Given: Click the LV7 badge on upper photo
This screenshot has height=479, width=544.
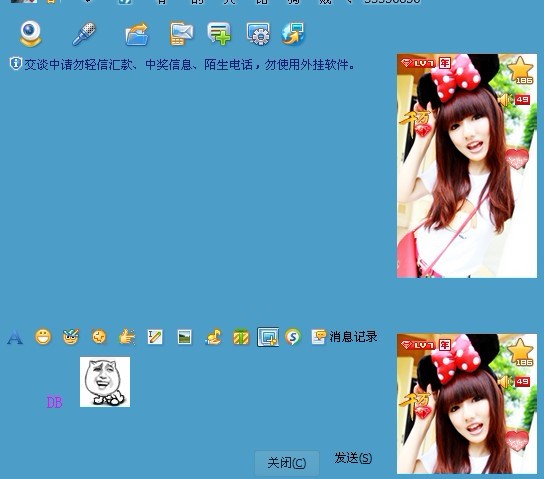Looking at the screenshot, I should (418, 63).
